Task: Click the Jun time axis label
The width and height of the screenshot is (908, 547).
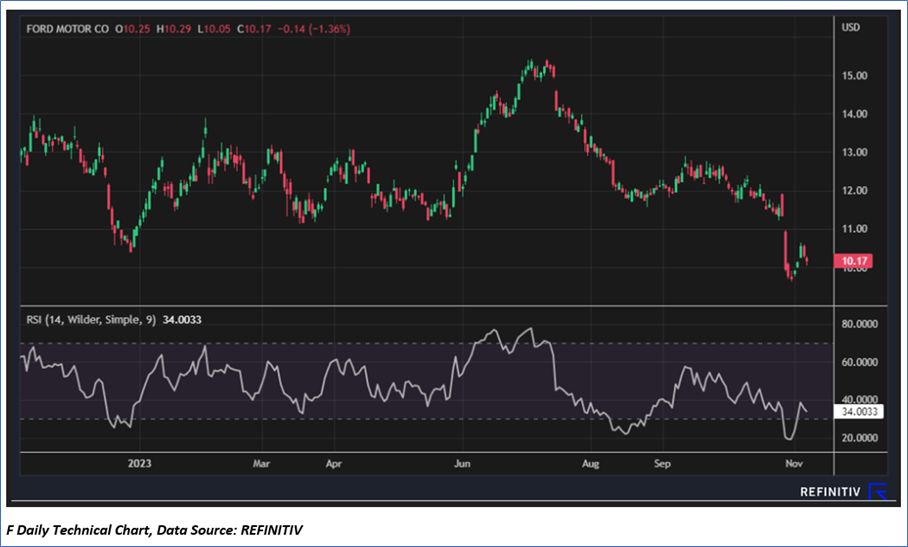Action: (x=462, y=464)
